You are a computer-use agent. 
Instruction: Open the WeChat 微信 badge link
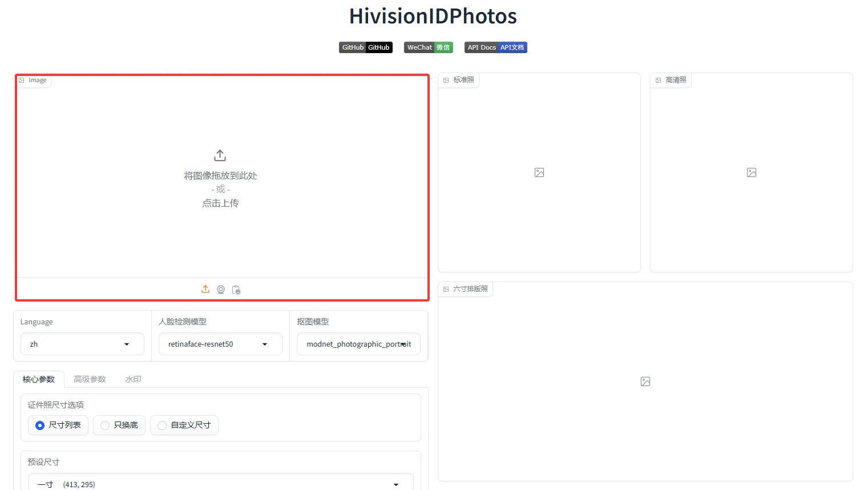pos(429,47)
